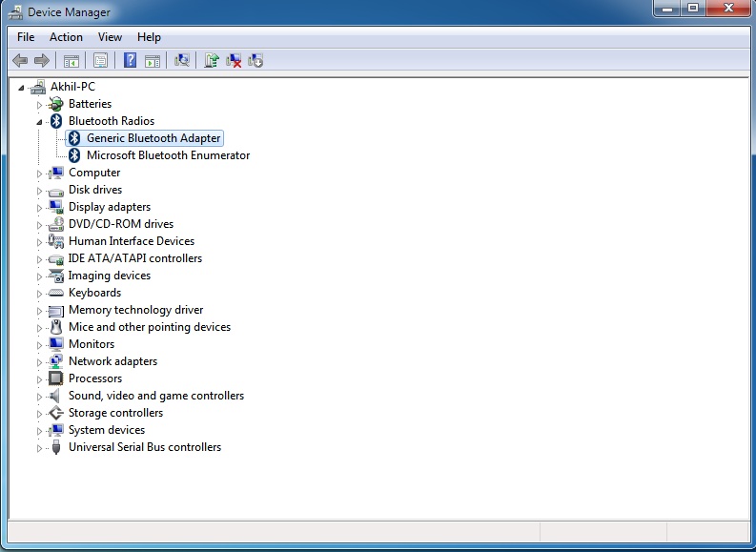Click the Keyboards category icon
The width and height of the screenshot is (756, 552).
56,293
